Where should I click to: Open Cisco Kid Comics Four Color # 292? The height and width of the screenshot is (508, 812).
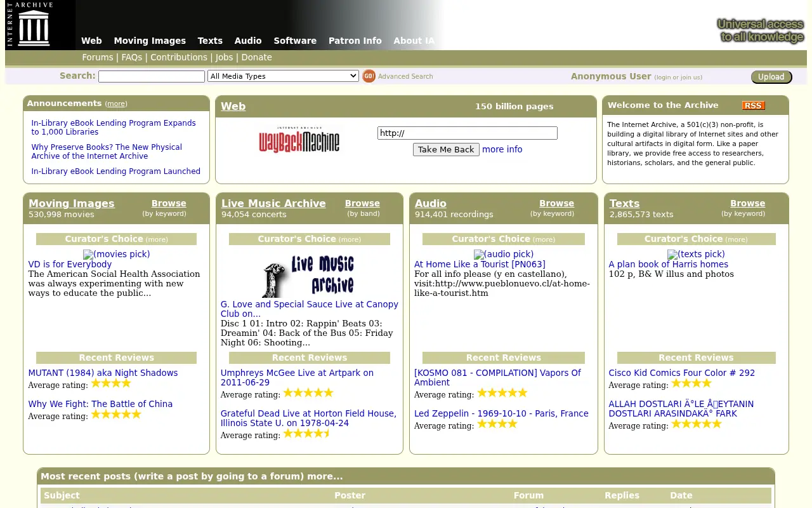pos(681,373)
